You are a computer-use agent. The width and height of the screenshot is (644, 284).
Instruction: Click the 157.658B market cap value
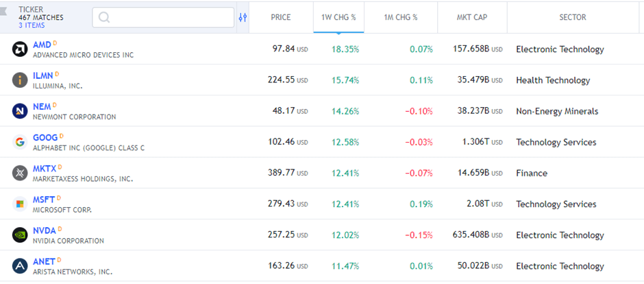coord(471,49)
